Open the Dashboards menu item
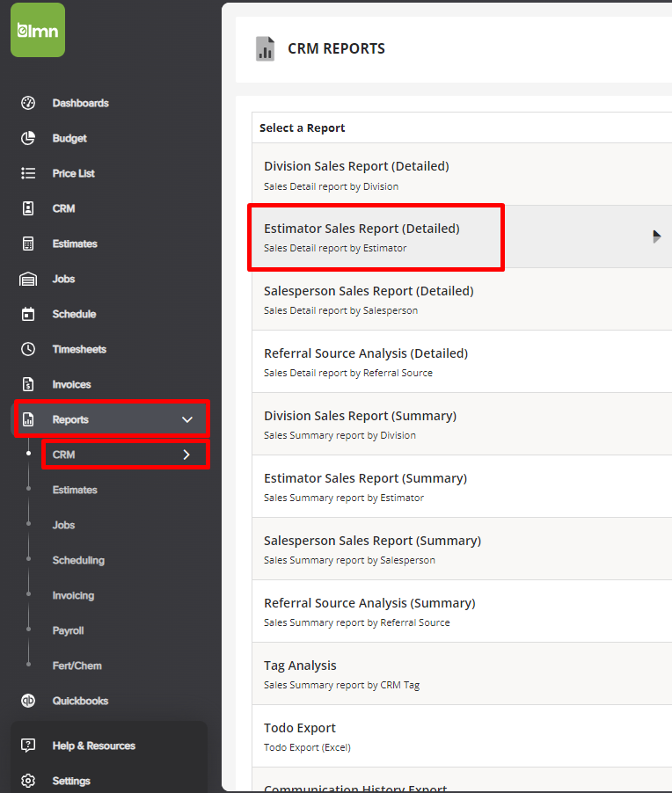Screen dimensions: 672x793 [80, 103]
